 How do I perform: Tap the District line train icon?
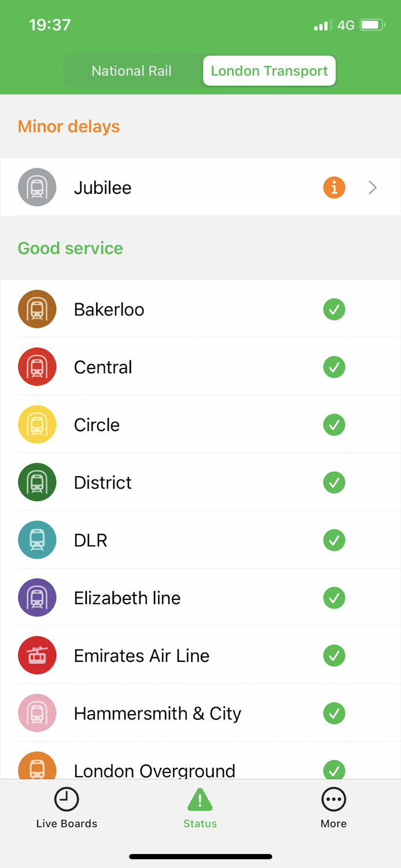point(37,482)
